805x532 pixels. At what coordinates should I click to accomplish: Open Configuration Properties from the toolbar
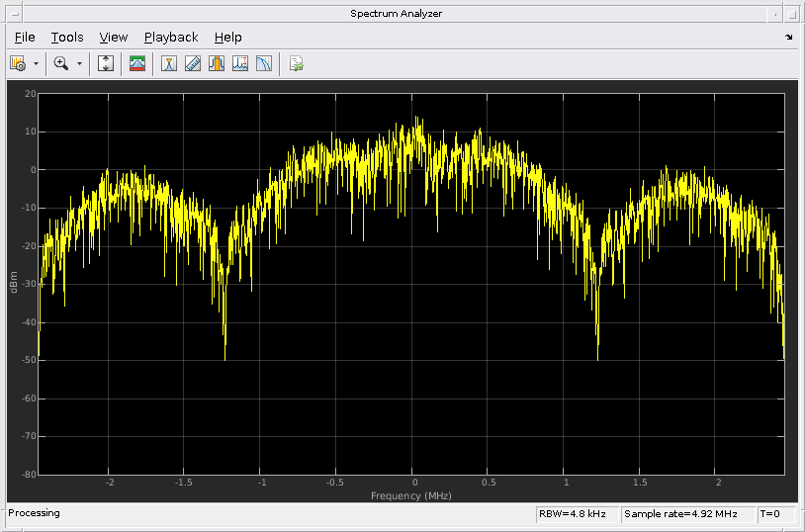coord(17,63)
